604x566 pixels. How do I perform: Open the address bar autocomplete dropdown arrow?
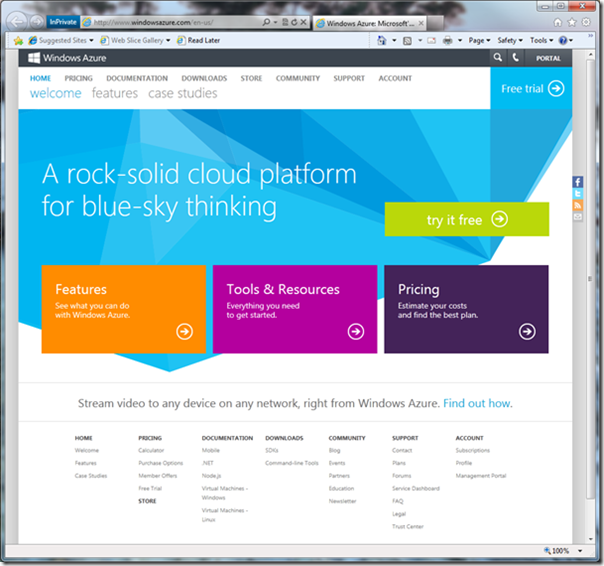(275, 22)
